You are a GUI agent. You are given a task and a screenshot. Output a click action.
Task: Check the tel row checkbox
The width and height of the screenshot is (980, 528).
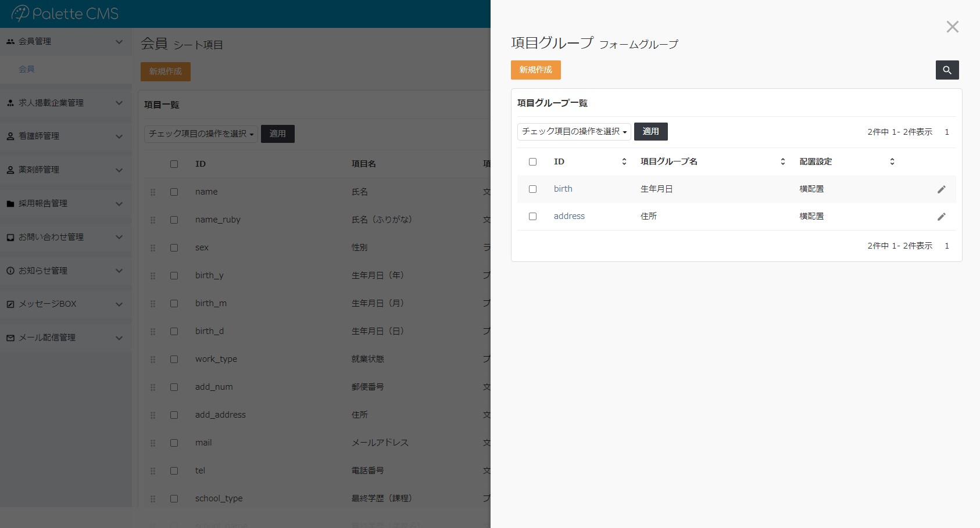point(174,470)
